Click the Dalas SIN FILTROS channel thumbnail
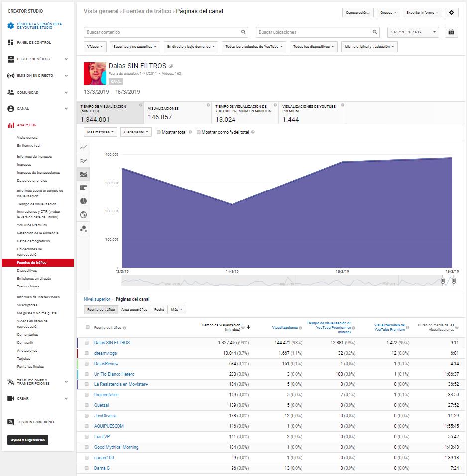 coord(95,74)
